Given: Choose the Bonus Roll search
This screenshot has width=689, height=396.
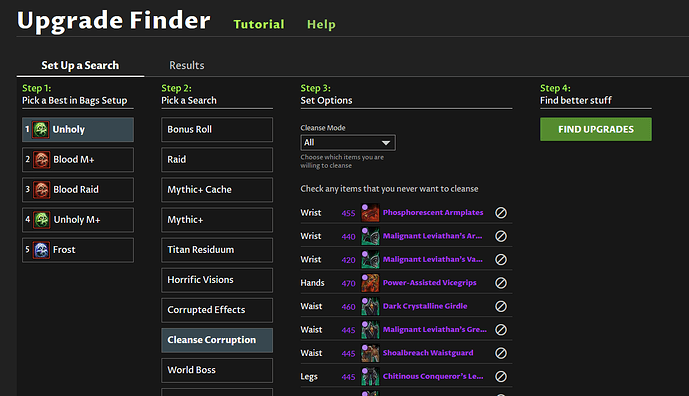Looking at the screenshot, I should (x=217, y=130).
